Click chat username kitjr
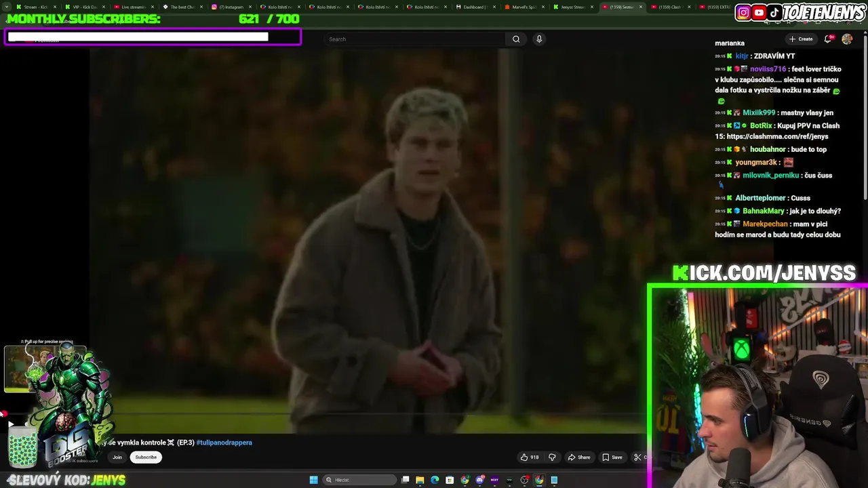The height and width of the screenshot is (488, 868). [x=741, y=56]
